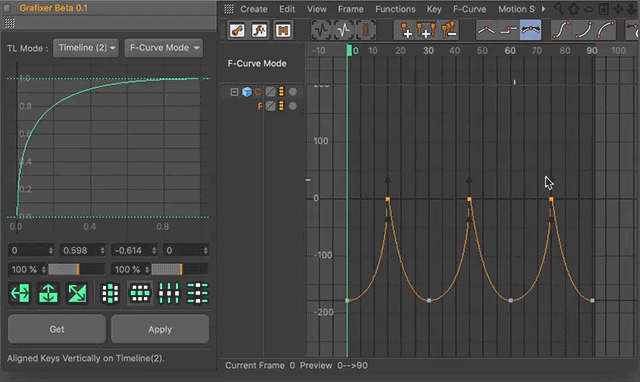Click the Grafixer panel grip handle icon
The height and width of the screenshot is (382, 640).
(x=10, y=23)
